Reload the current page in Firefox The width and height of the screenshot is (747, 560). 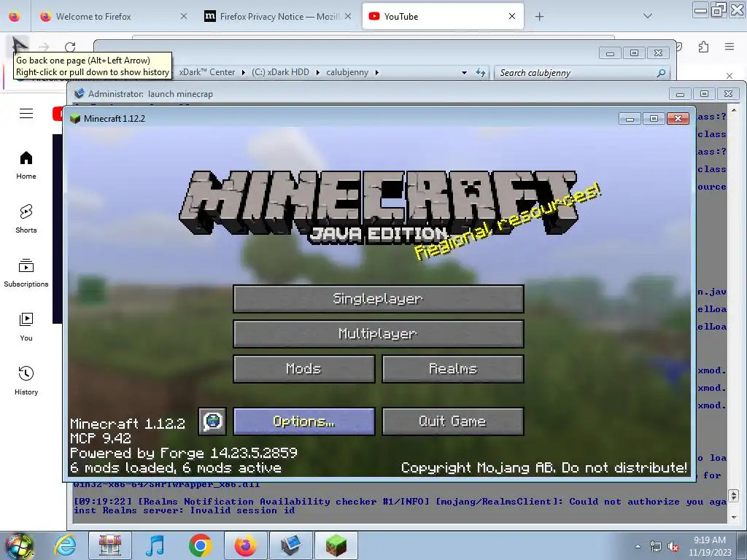(70, 47)
